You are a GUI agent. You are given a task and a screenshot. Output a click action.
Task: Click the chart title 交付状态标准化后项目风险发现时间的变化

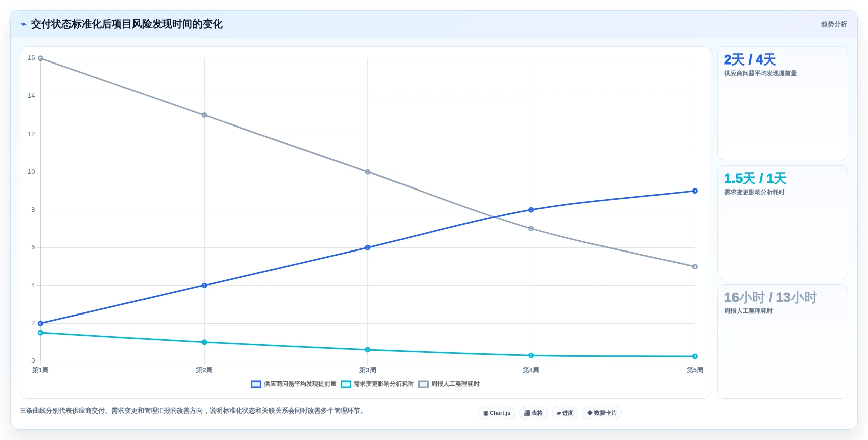pyautogui.click(x=126, y=24)
